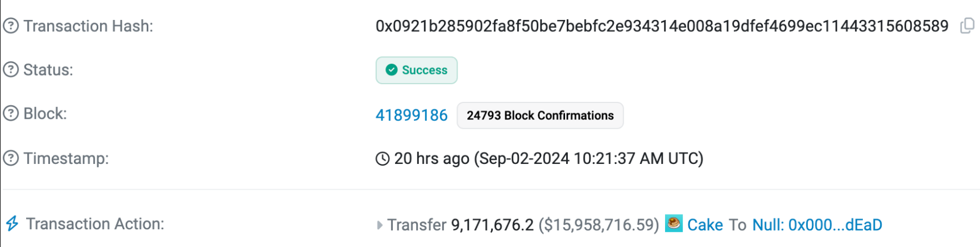Click the green checkmark in Success badge

click(391, 70)
